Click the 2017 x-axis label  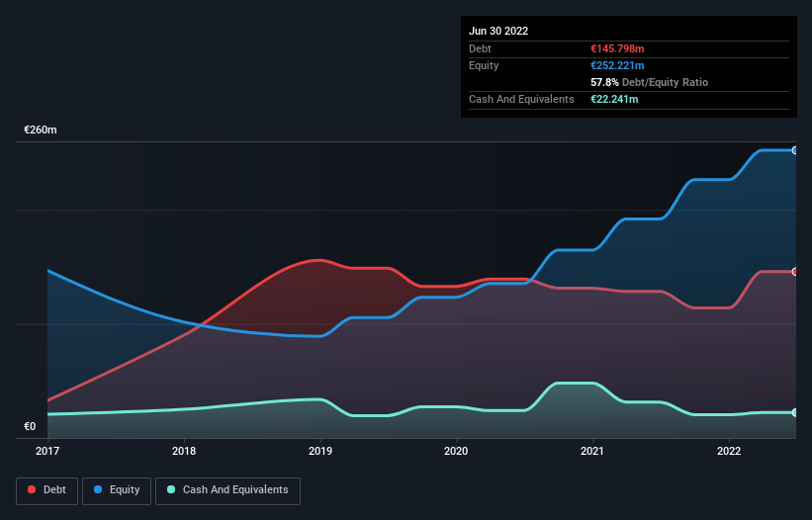pos(47,451)
